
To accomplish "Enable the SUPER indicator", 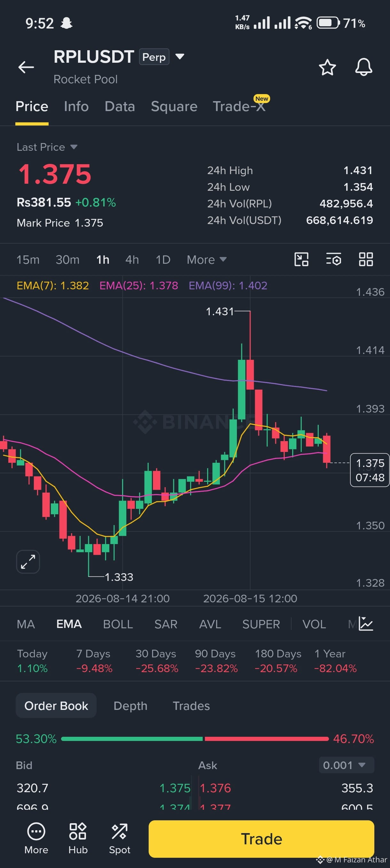I will point(261,624).
